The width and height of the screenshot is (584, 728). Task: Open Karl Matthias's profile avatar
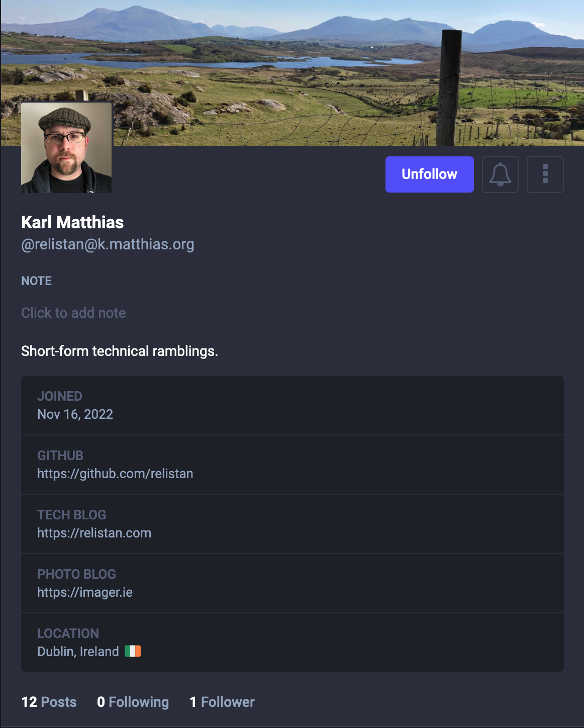coord(66,148)
